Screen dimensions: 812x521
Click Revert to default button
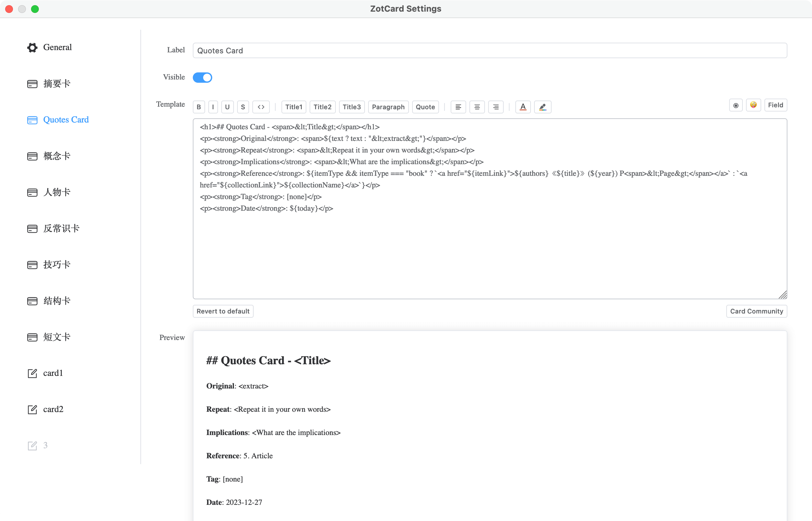tap(223, 311)
